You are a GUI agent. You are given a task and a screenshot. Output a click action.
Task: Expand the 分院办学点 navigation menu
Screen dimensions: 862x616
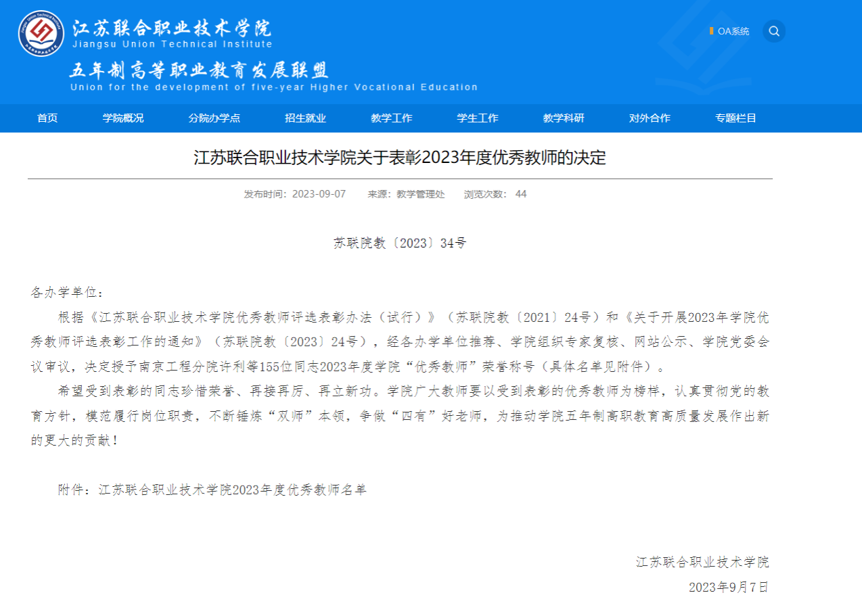214,118
